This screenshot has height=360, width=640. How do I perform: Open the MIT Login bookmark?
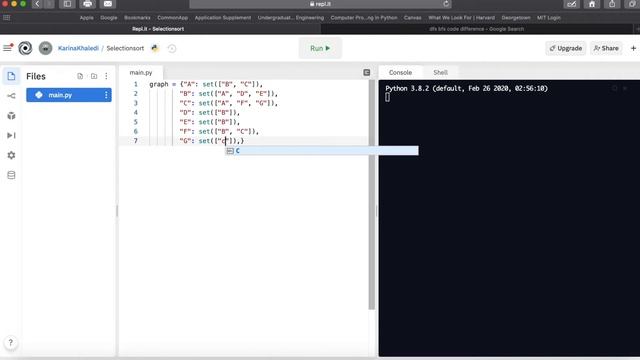click(549, 18)
